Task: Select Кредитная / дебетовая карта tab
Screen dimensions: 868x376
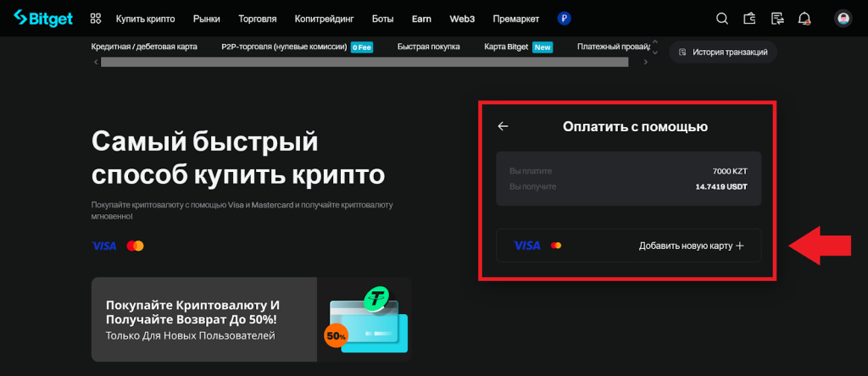Action: pos(144,47)
